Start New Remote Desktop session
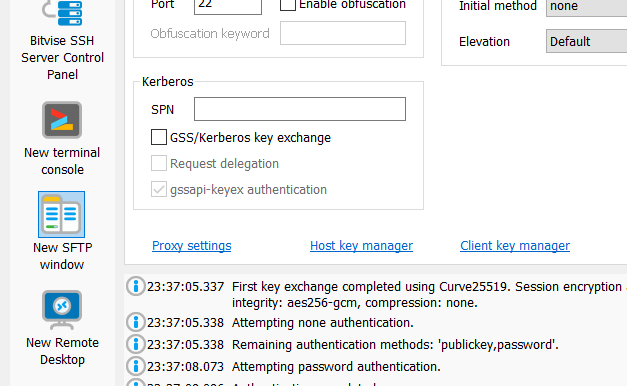Screen dimensions: 627x386 pyautogui.click(x=62, y=310)
